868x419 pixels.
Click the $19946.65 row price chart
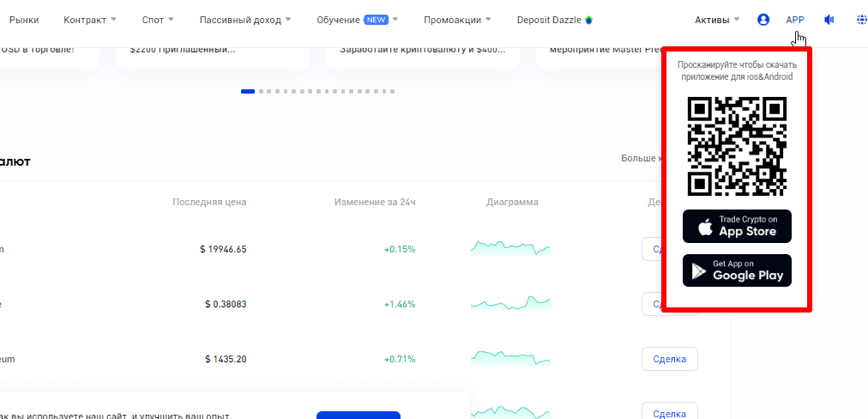point(510,249)
